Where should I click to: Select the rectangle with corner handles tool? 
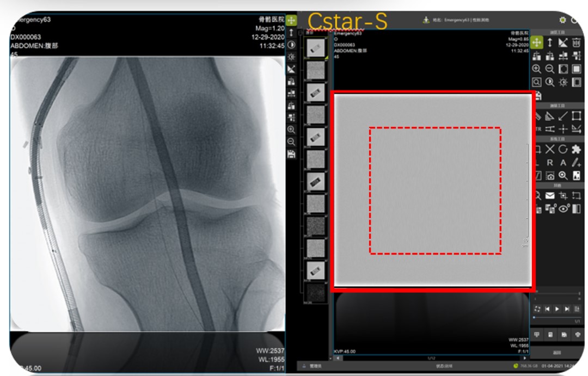[x=577, y=116]
